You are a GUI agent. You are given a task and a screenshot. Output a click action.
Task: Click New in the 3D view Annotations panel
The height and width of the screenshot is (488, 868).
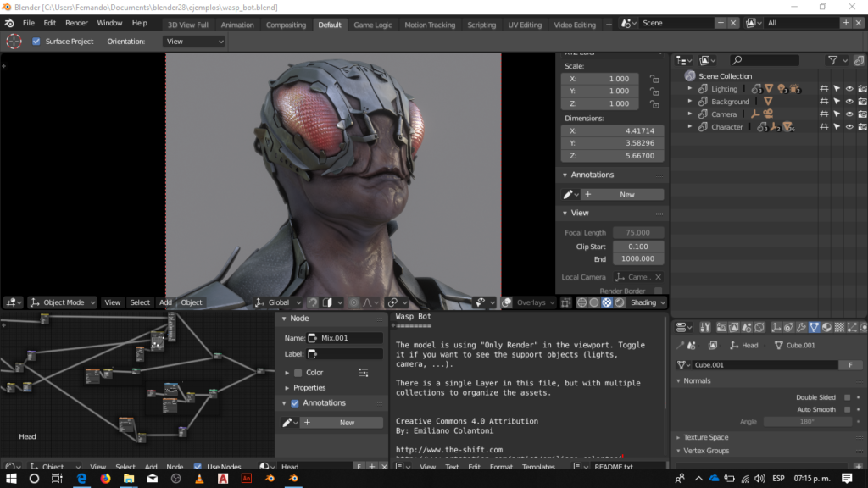(x=626, y=194)
